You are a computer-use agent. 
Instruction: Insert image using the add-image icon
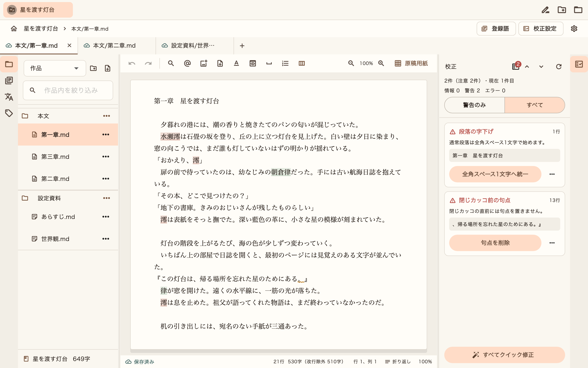204,64
